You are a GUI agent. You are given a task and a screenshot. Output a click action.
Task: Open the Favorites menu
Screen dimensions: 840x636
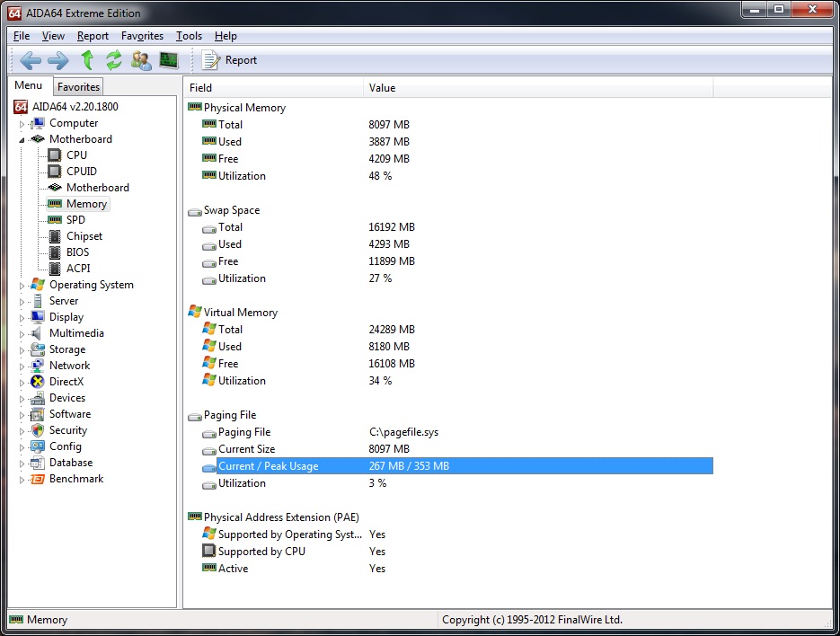(x=142, y=36)
